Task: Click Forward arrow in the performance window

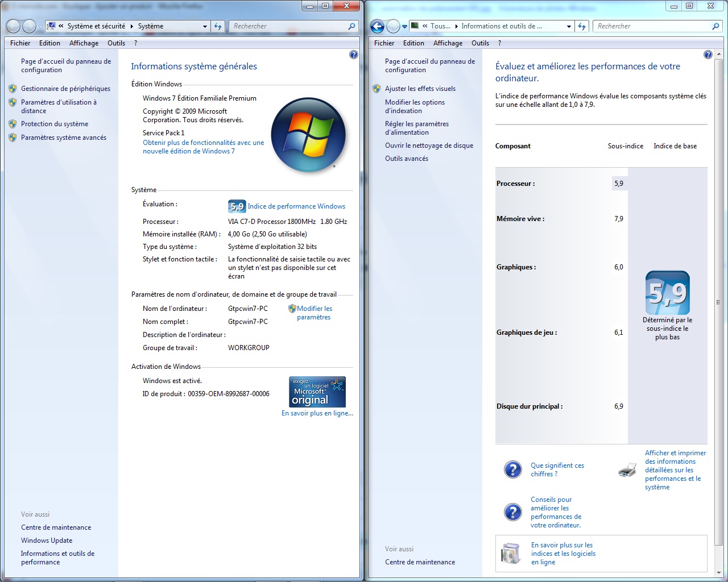Action: coord(393,26)
